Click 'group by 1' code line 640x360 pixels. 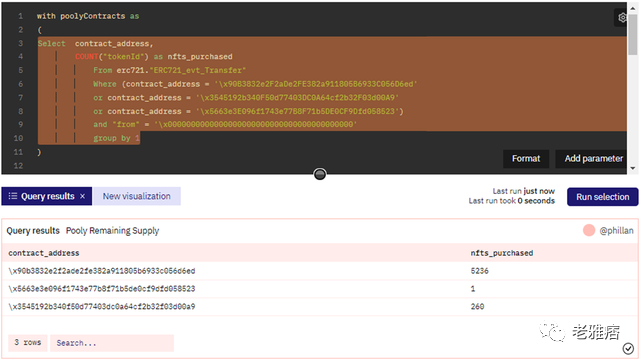(x=116, y=138)
